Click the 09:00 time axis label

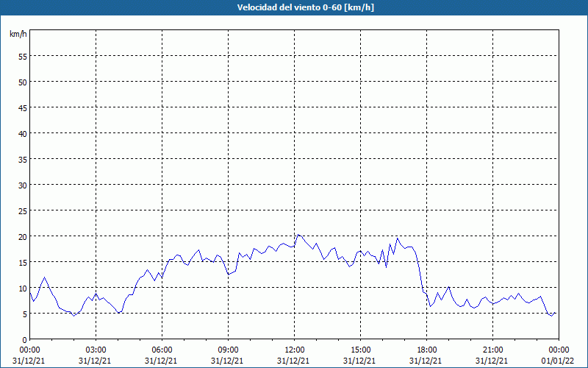coord(228,350)
